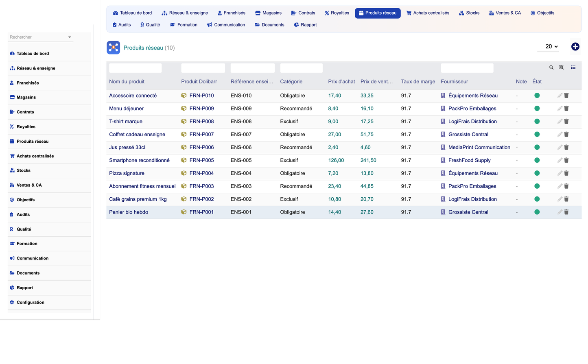Toggle the status dot for Jus pressé 33cl
This screenshot has width=588, height=364.
pyautogui.click(x=537, y=147)
